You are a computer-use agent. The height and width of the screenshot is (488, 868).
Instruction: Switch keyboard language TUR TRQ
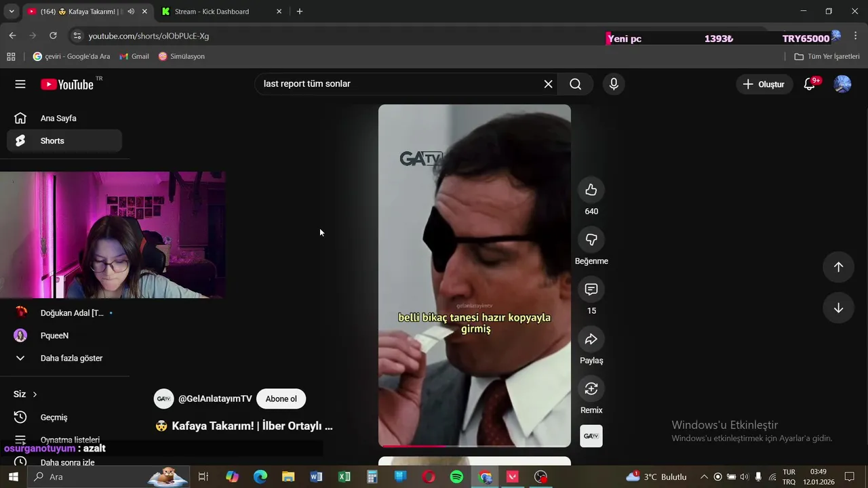point(789,476)
